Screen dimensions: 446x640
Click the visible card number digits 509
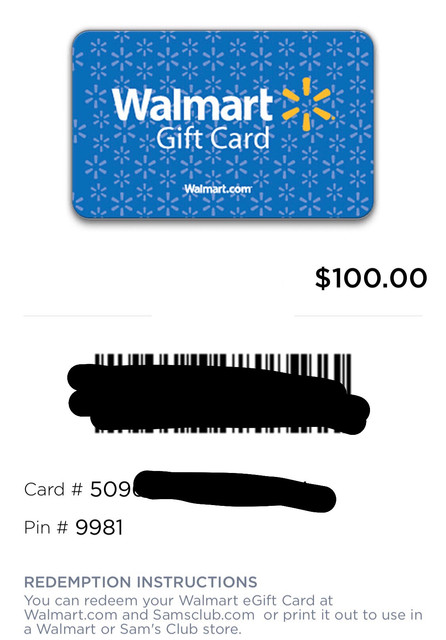pos(111,489)
